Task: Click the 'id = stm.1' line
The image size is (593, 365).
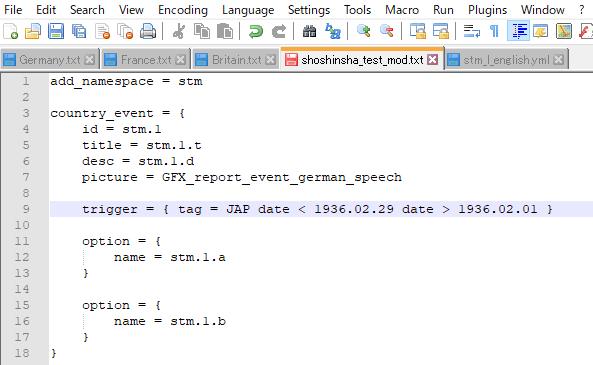Action: [x=122, y=129]
